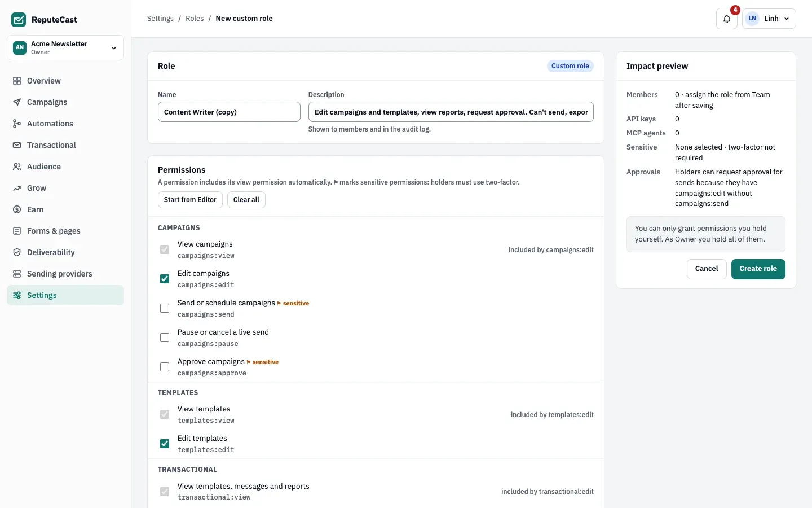Image resolution: width=812 pixels, height=508 pixels.
Task: Click 'None selected · two-factor not required' text
Action: pos(725,152)
